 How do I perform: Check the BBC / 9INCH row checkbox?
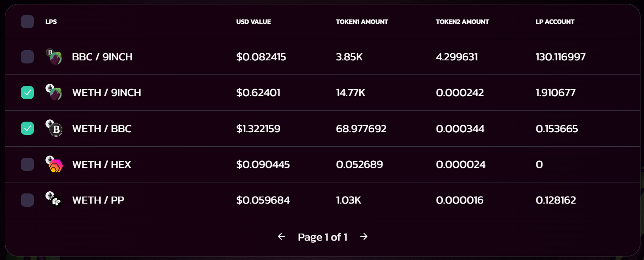pyautogui.click(x=27, y=57)
